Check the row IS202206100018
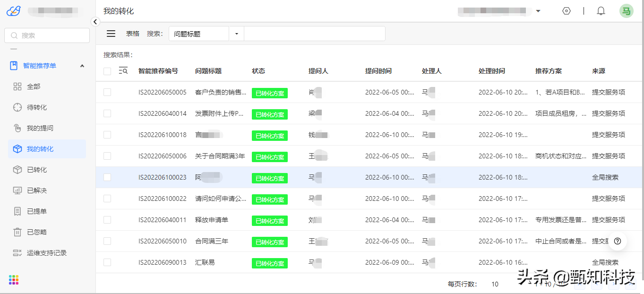Screen dimensions: 644x294 (x=107, y=135)
